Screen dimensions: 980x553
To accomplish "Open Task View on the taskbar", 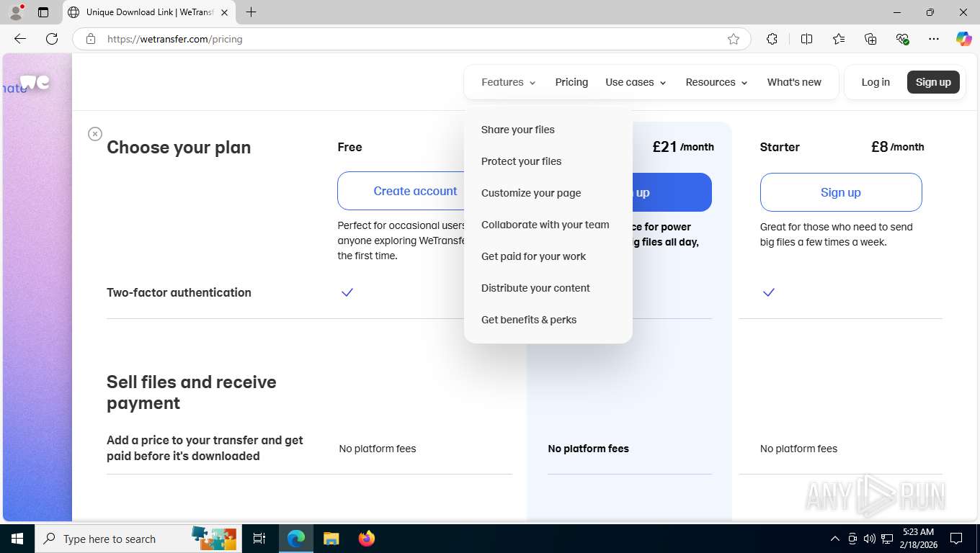I will (259, 539).
